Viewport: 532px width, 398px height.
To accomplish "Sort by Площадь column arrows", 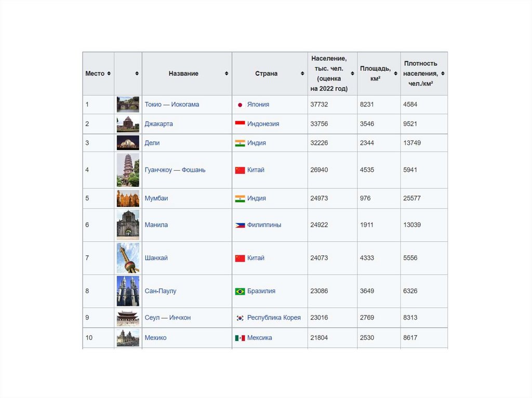I will (x=395, y=74).
